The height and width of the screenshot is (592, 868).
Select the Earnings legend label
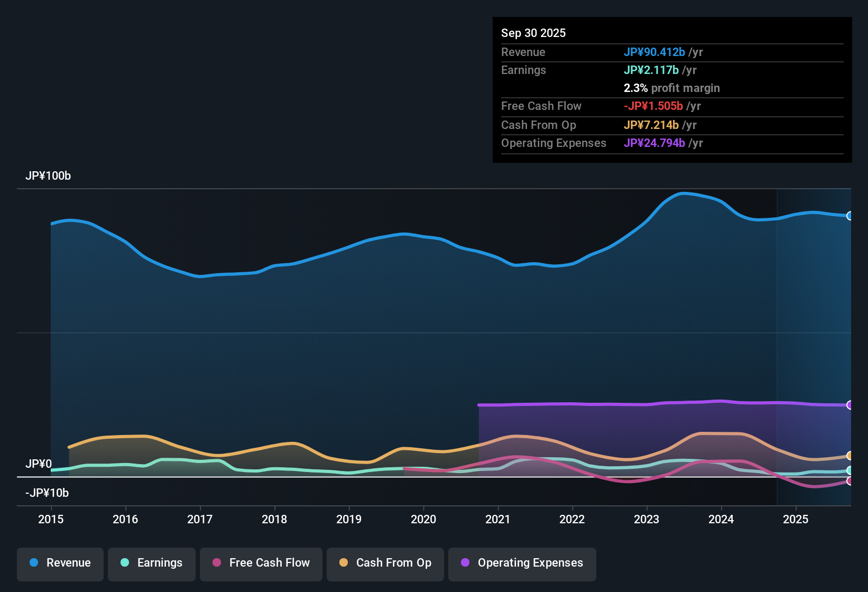click(x=159, y=563)
